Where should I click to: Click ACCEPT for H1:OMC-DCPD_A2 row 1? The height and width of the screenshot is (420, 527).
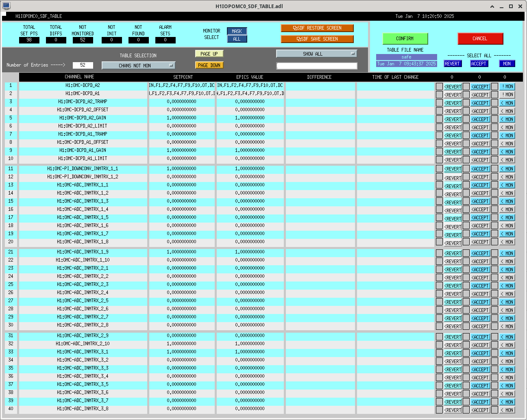click(x=480, y=87)
